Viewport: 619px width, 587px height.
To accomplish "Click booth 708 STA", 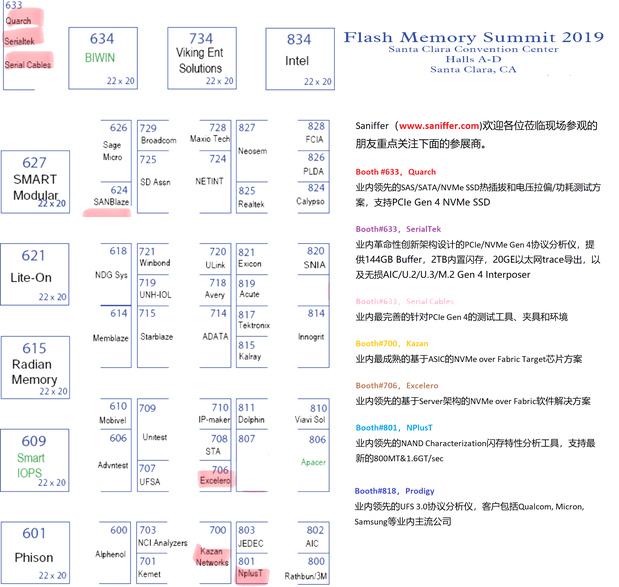I will click(215, 445).
